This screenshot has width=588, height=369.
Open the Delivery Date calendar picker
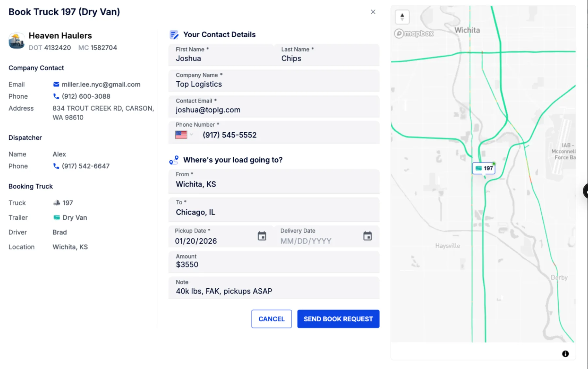coord(367,236)
